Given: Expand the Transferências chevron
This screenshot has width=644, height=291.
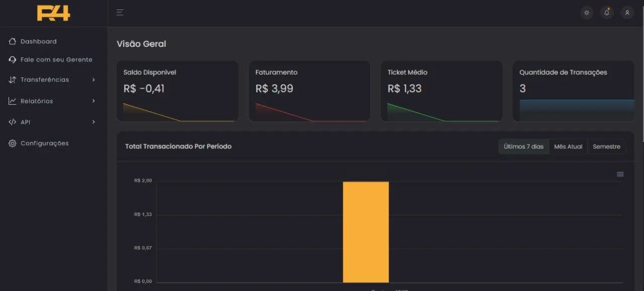Looking at the screenshot, I should [x=94, y=80].
